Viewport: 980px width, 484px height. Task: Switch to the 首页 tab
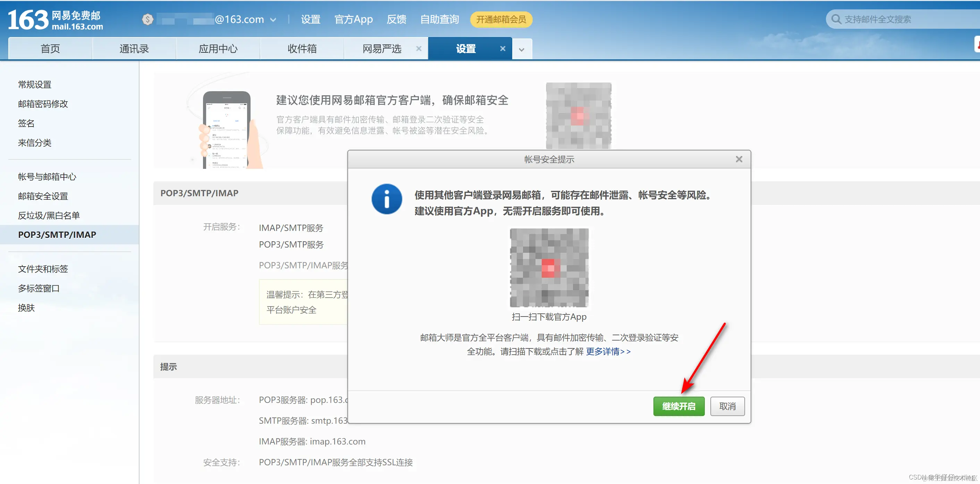click(x=50, y=48)
